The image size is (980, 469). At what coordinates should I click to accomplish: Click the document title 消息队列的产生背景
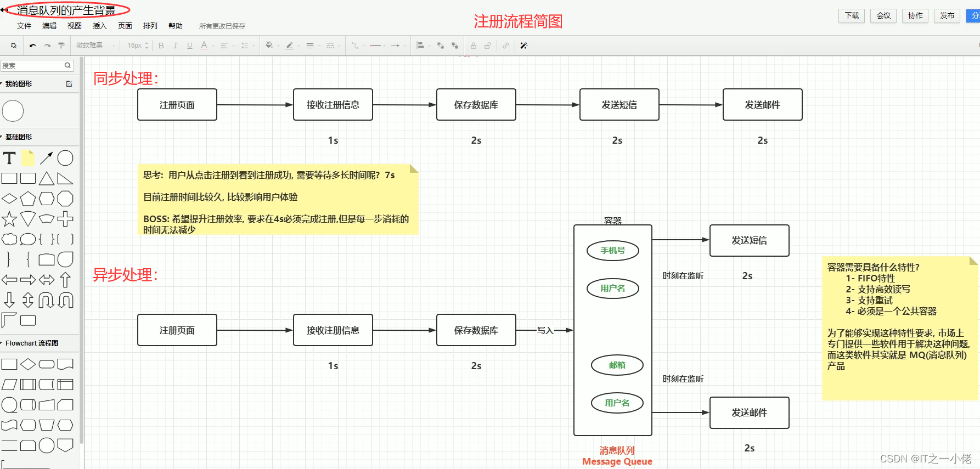(66, 10)
